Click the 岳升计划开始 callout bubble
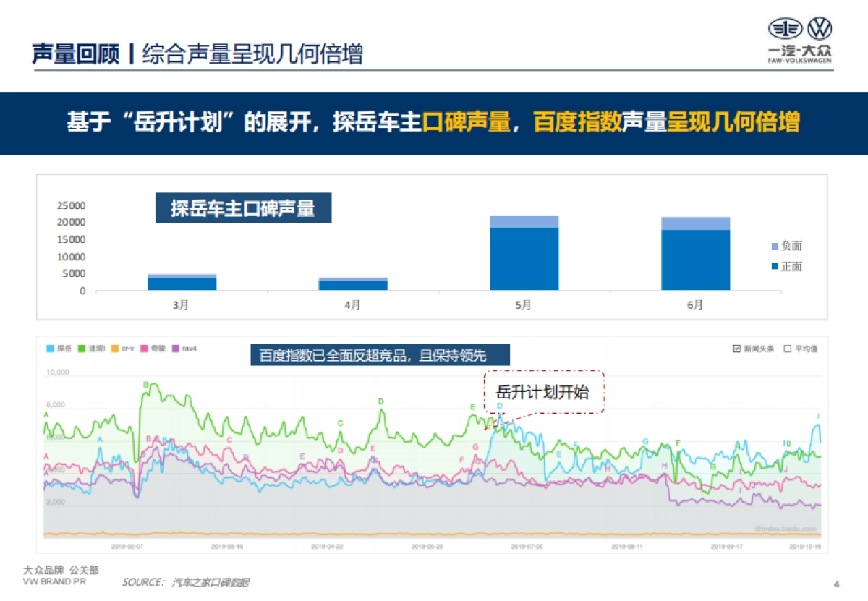The image size is (868, 601). click(543, 393)
